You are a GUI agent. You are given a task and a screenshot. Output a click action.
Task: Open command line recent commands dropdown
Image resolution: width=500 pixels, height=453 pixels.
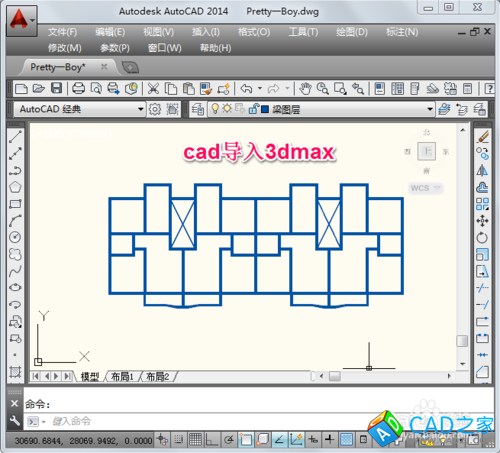(x=44, y=422)
